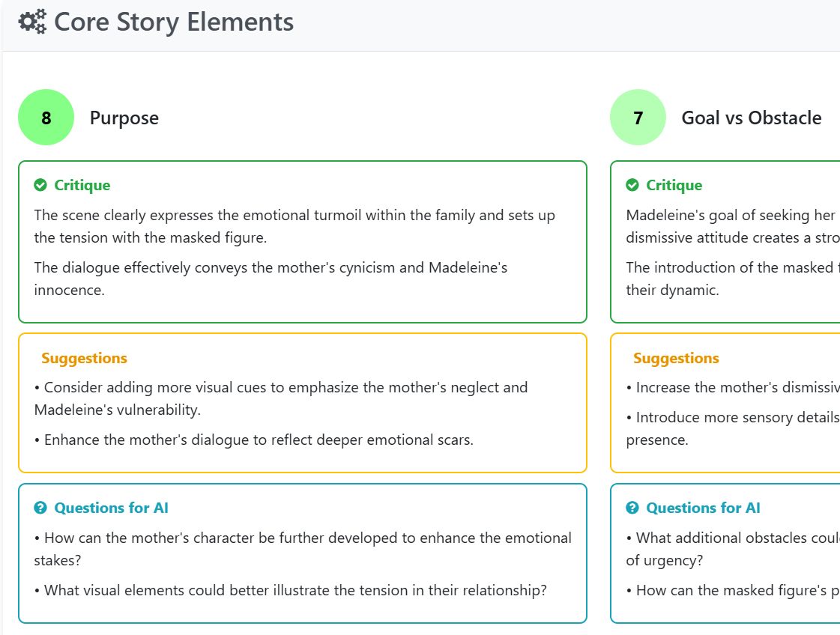Select the emotional turmoil critique paragraph

point(294,226)
